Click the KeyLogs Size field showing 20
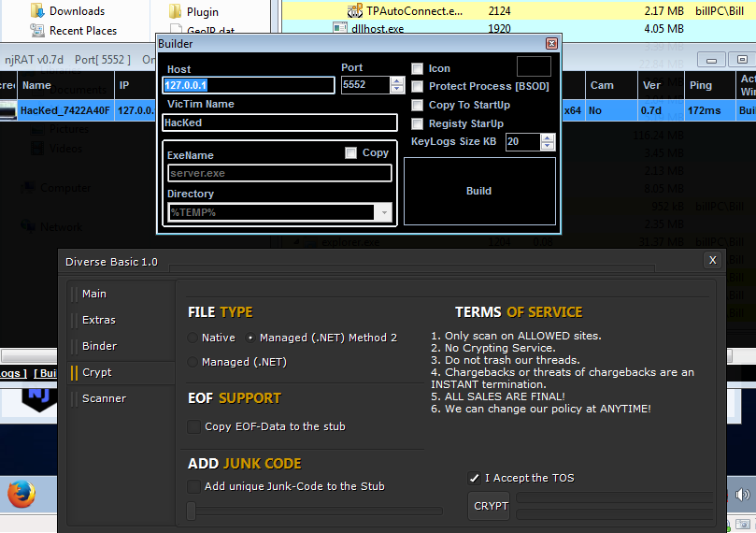The image size is (756, 533). [522, 142]
